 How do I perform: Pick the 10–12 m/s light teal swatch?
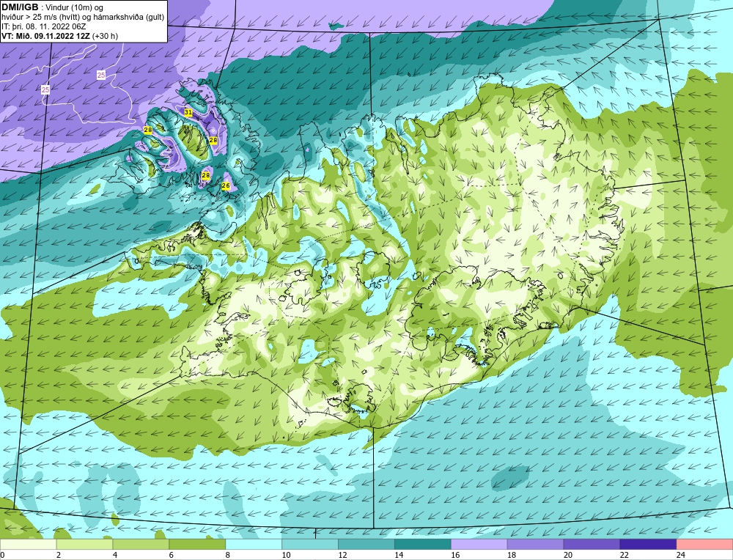[310, 545]
